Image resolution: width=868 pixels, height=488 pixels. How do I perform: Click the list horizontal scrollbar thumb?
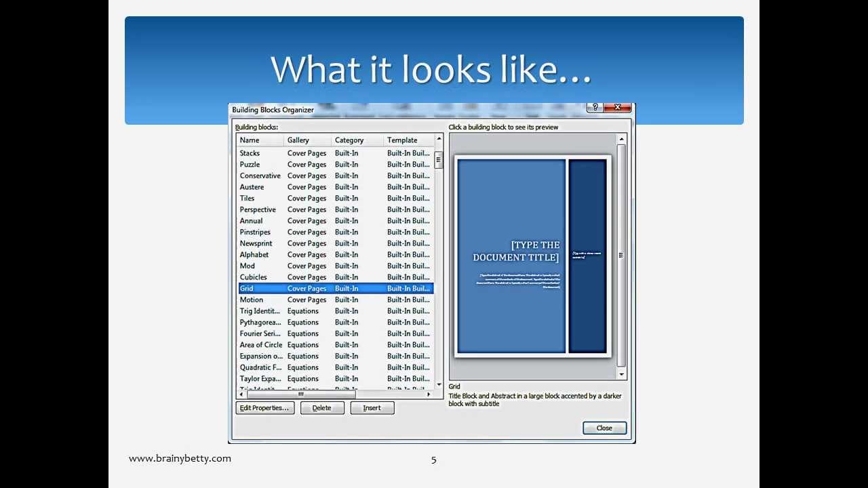pos(301,394)
